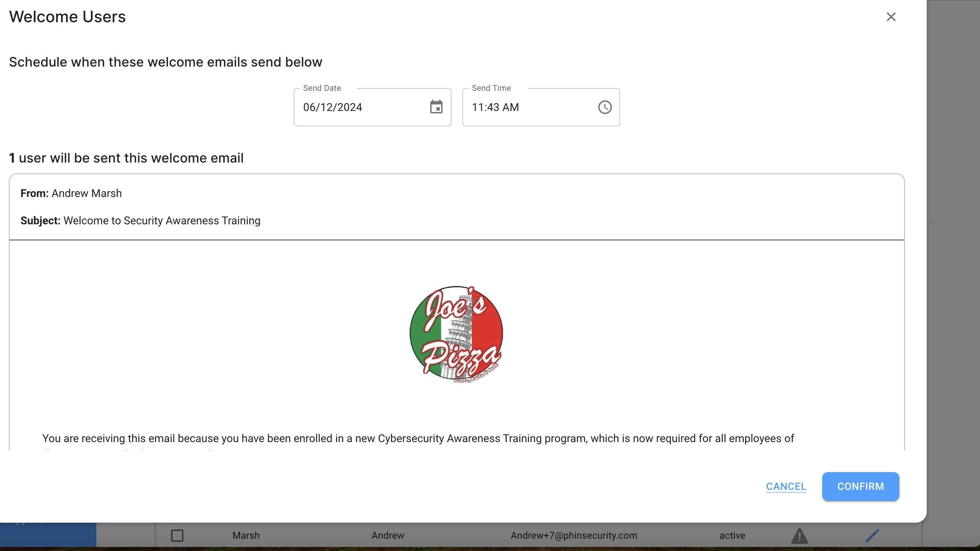
Task: Open the Send Time clock picker
Action: [x=604, y=107]
